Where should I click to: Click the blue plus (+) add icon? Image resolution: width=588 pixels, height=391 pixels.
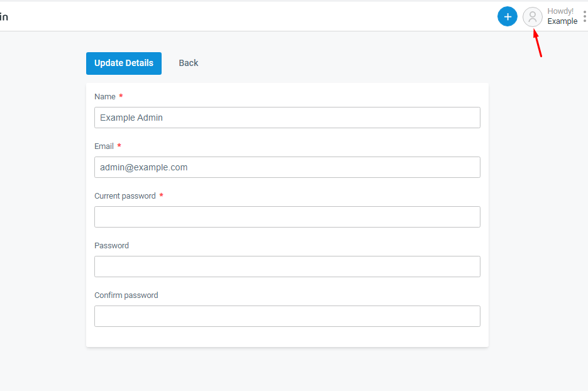pos(507,16)
